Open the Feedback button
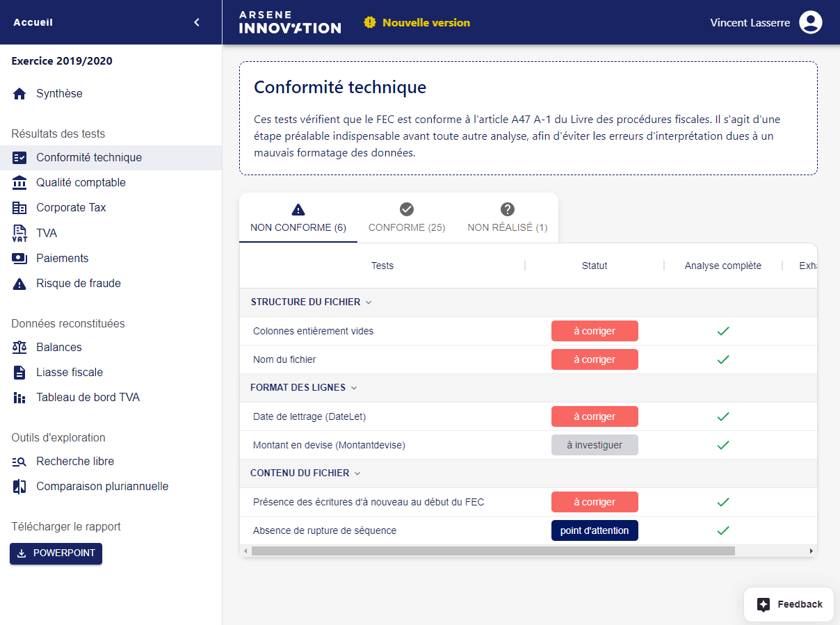 click(789, 604)
